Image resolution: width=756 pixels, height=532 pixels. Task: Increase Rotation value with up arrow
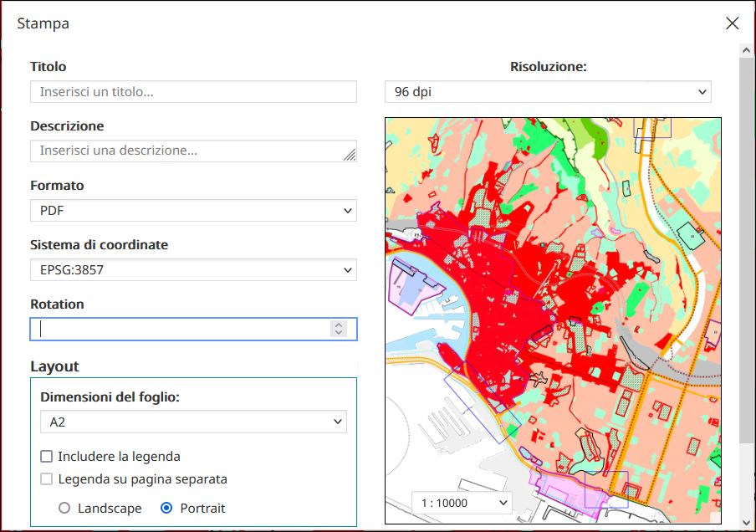(x=338, y=325)
